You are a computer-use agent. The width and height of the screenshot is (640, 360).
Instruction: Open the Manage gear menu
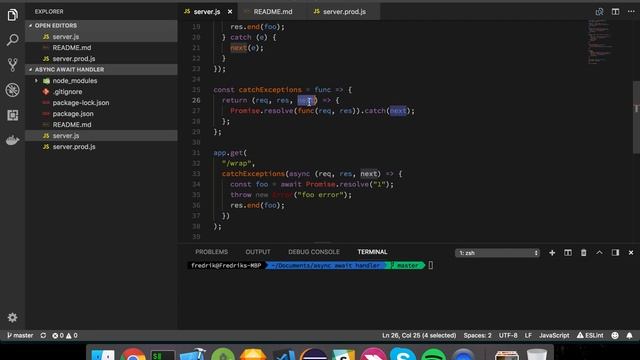(12, 318)
